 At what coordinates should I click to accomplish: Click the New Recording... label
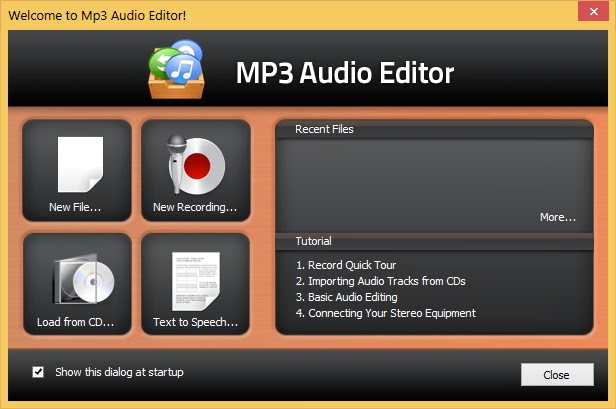click(195, 207)
